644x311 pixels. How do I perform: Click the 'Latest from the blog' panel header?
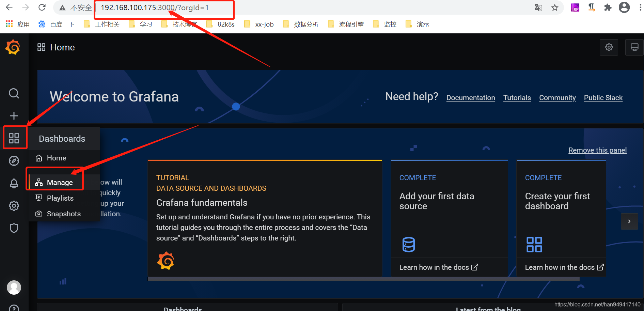pyautogui.click(x=488, y=309)
